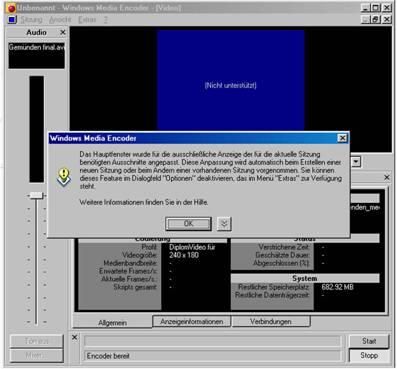Viewport: 397px width, 369px height.
Task: Open the Sitzung menu
Action: (31, 20)
